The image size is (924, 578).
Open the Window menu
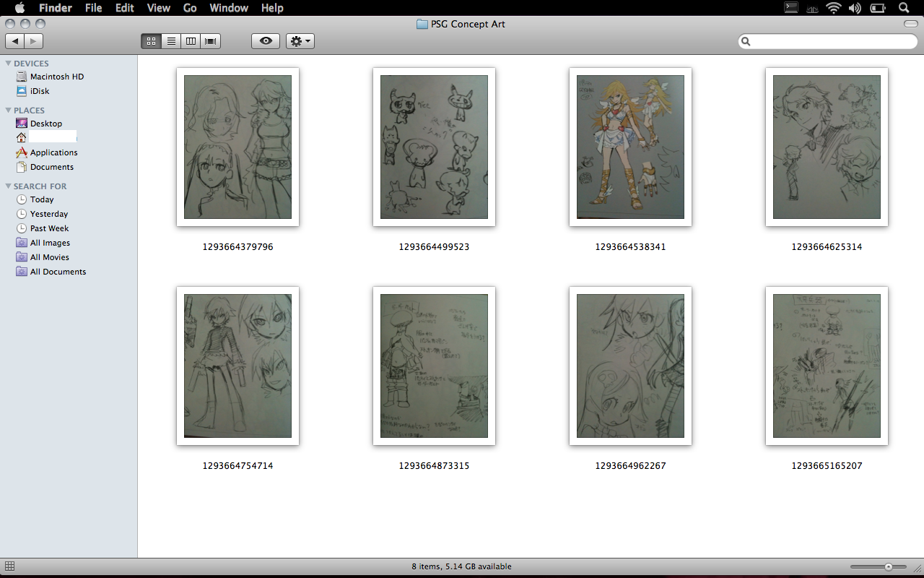tap(229, 8)
